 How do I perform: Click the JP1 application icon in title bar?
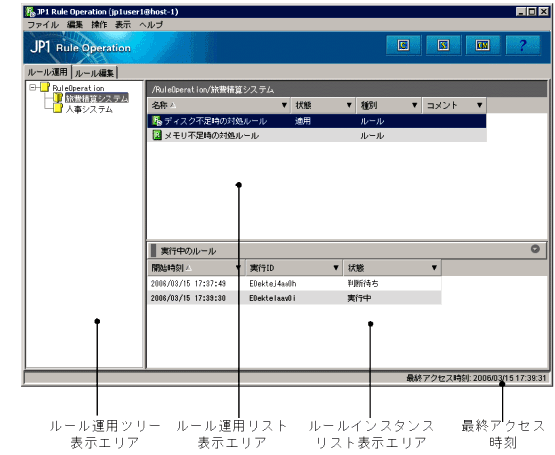tap(30, 12)
